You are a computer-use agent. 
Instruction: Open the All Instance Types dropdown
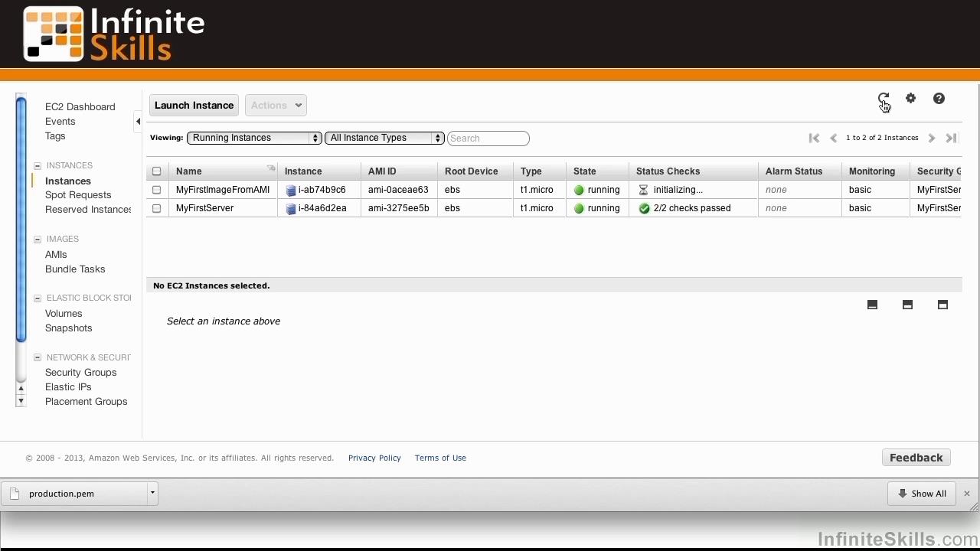pyautogui.click(x=384, y=138)
